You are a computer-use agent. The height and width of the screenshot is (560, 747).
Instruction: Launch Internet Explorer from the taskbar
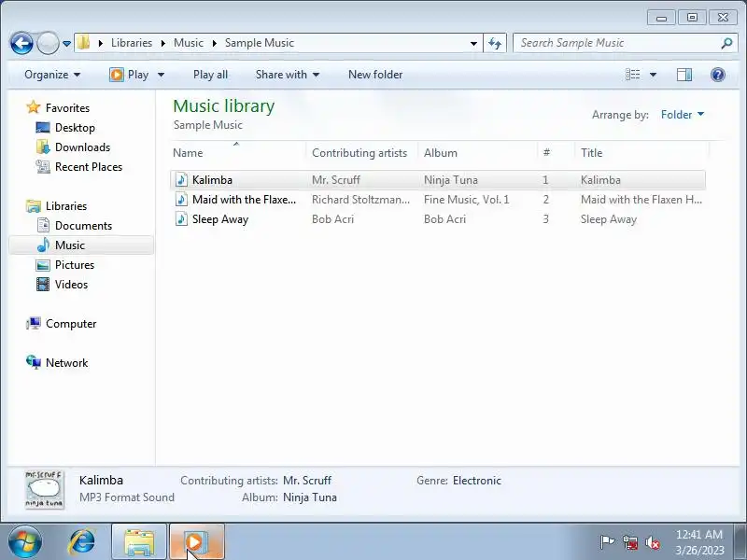(x=82, y=541)
